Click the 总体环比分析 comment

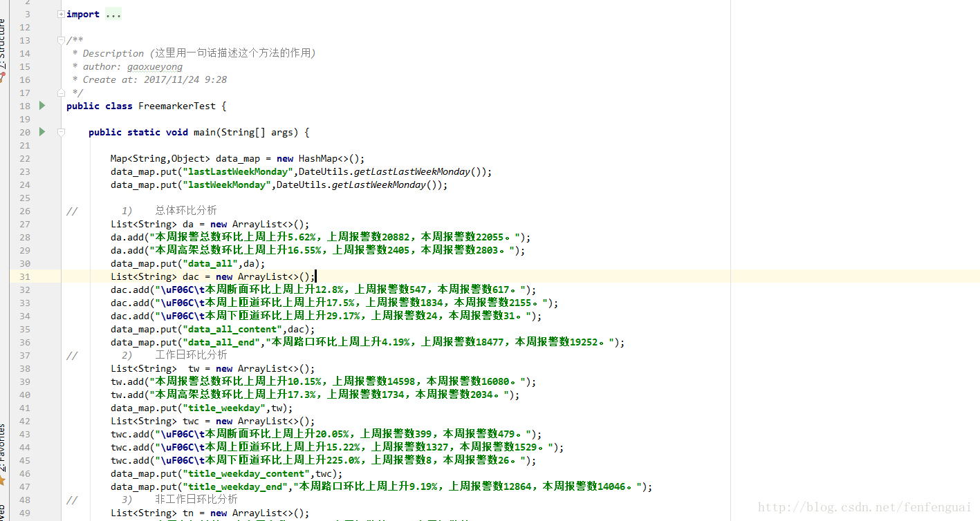coord(186,211)
